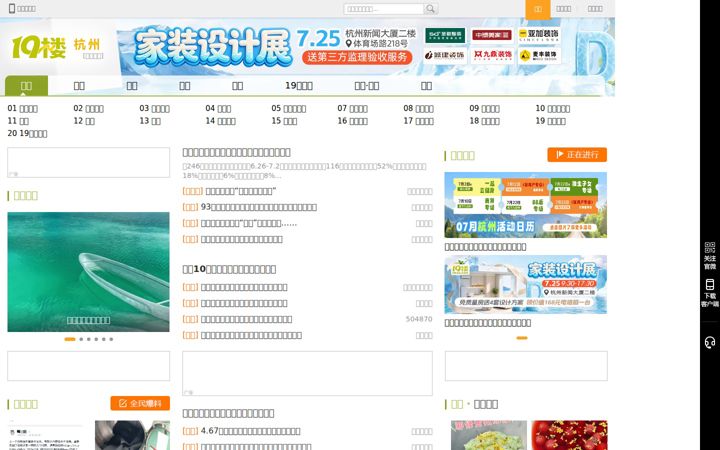Open the red fruit thumbnail at bottom-right
Viewport: 720px width, 450px height.
tap(569, 435)
